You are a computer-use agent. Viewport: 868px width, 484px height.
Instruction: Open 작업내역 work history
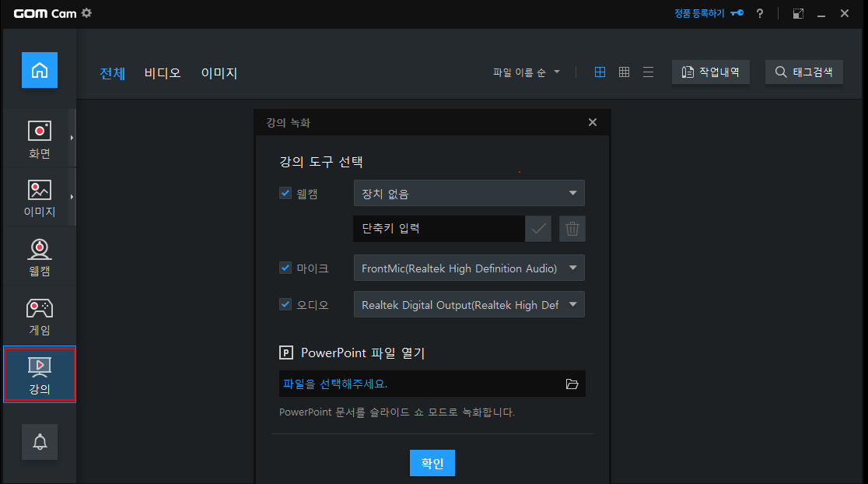711,72
